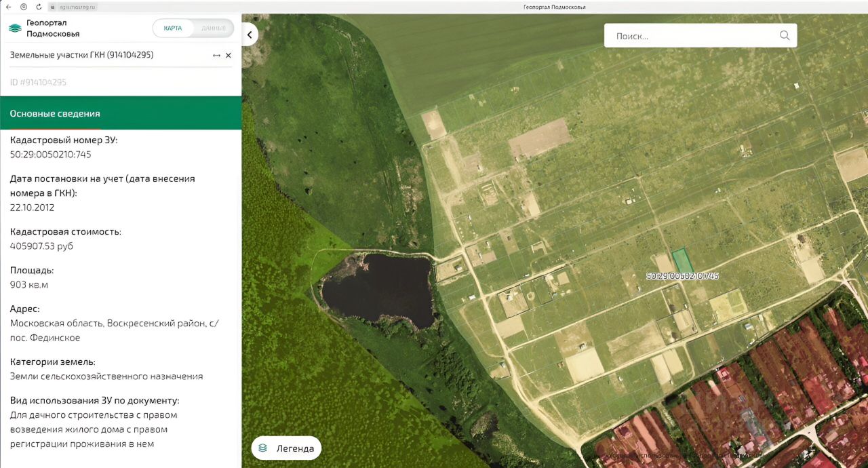The height and width of the screenshot is (468, 868).
Task: Reload the page with refresh icon
Action: [39, 7]
